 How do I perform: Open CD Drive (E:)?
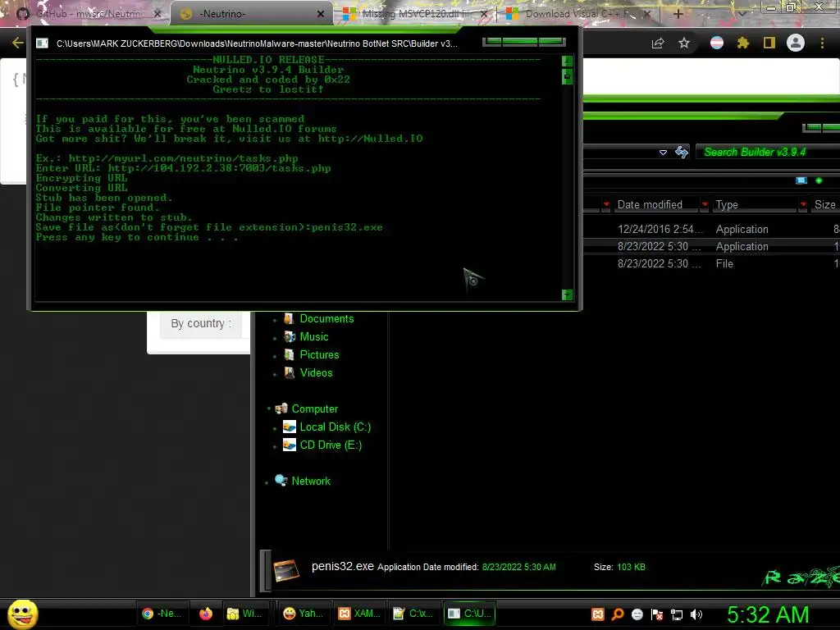coord(331,445)
